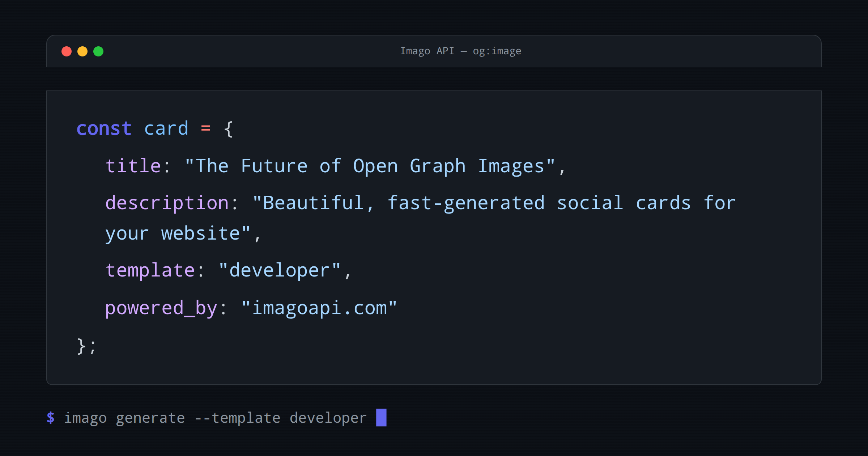Click the const keyword in the code

point(104,128)
